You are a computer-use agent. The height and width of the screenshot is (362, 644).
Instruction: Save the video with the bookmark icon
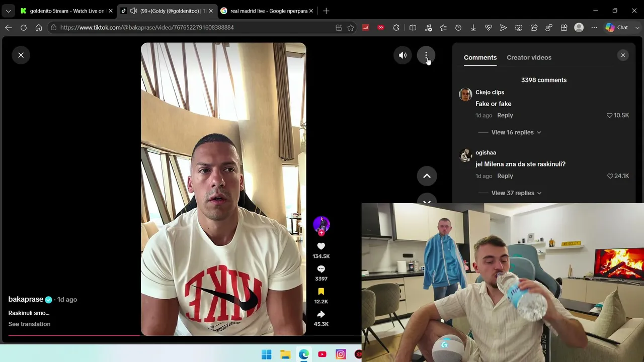pyautogui.click(x=321, y=292)
